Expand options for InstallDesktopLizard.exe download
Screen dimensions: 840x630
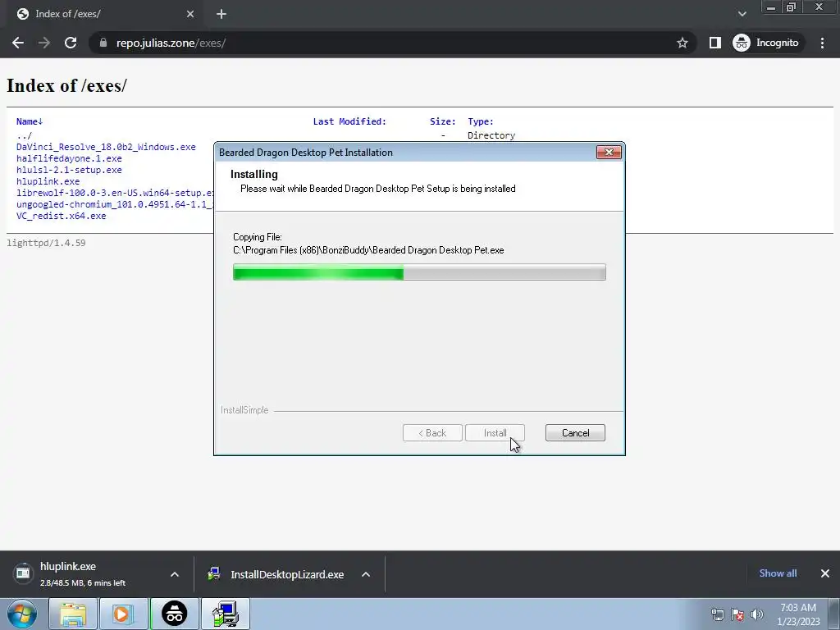click(366, 574)
